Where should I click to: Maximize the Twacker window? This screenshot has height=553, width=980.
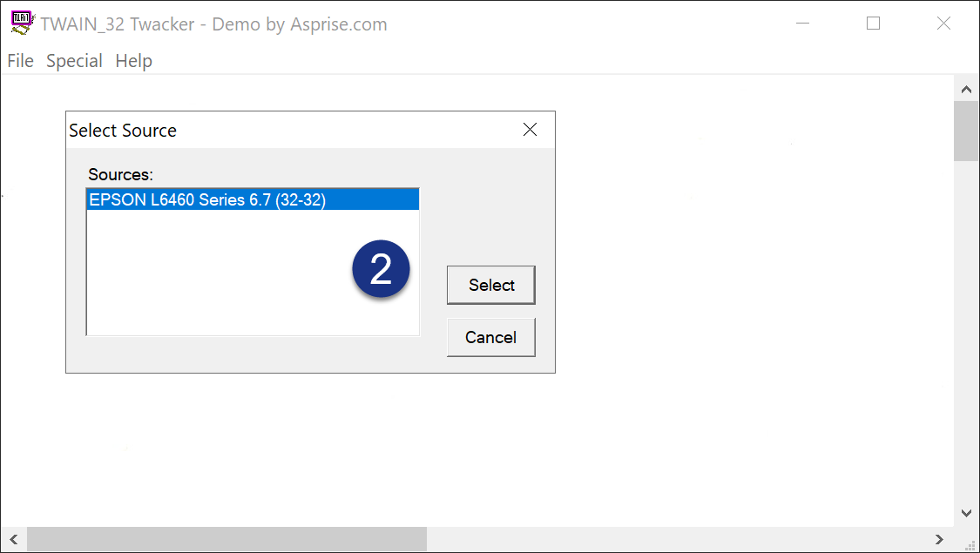tap(873, 24)
